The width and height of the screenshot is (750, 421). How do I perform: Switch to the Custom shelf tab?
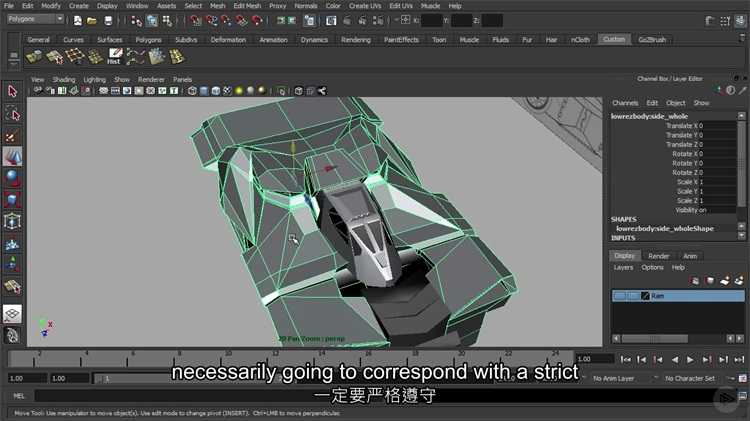tap(614, 39)
